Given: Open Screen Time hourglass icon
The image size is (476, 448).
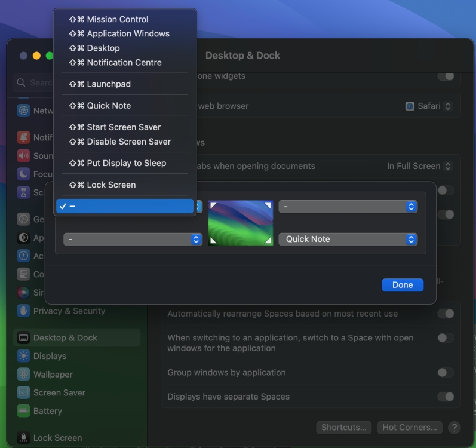Looking at the screenshot, I should click(x=23, y=192).
